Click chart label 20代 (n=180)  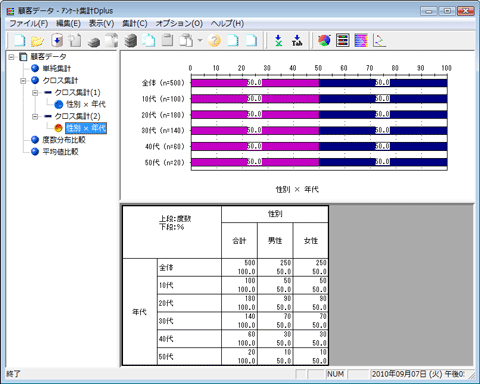(x=163, y=115)
